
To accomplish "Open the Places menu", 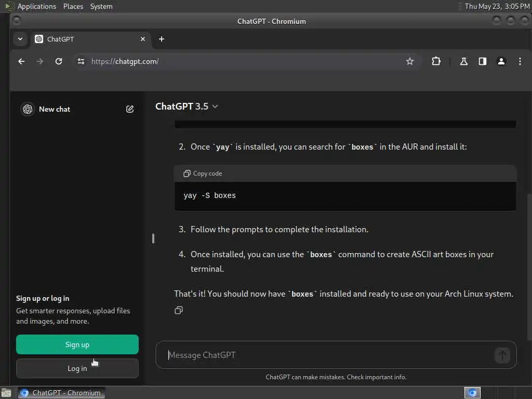I will (73, 6).
